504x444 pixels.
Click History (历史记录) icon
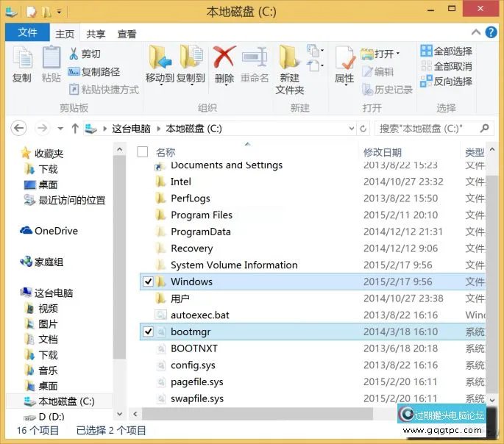366,90
